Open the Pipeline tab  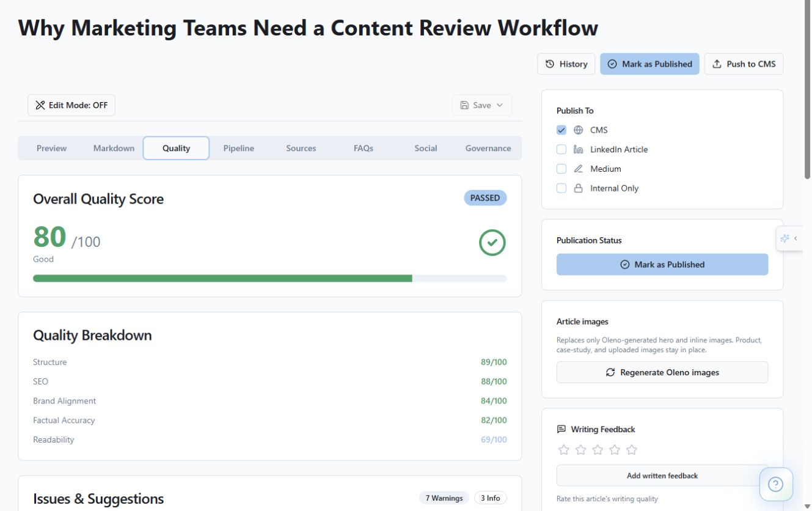[x=238, y=148]
